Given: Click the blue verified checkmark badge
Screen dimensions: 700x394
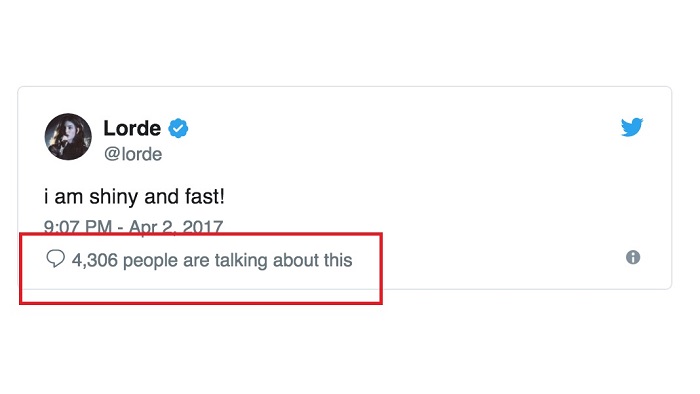Looking at the screenshot, I should [x=178, y=129].
